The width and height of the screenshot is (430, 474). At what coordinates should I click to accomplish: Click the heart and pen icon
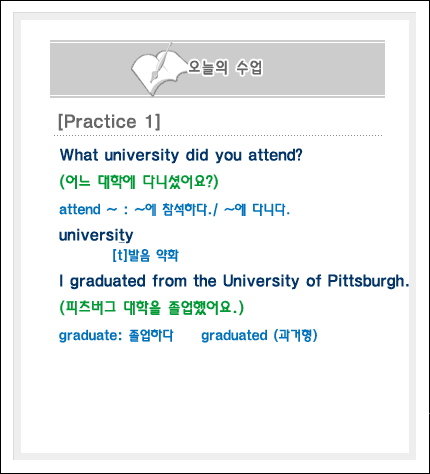click(x=157, y=69)
